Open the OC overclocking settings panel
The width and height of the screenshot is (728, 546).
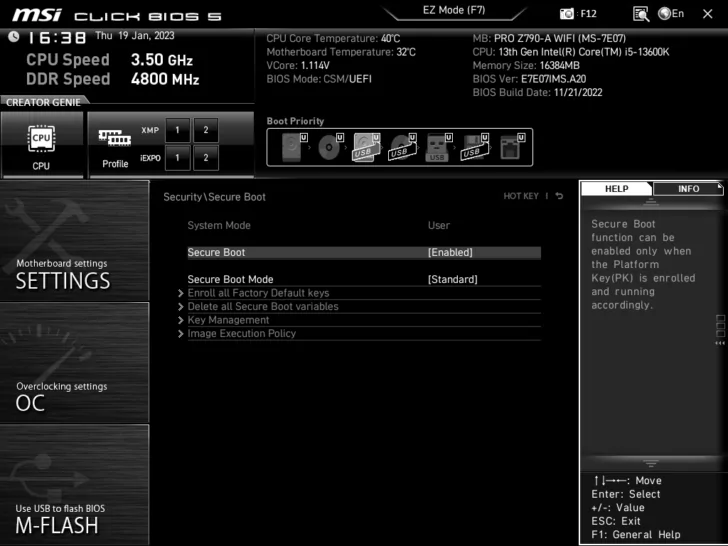[x=74, y=363]
